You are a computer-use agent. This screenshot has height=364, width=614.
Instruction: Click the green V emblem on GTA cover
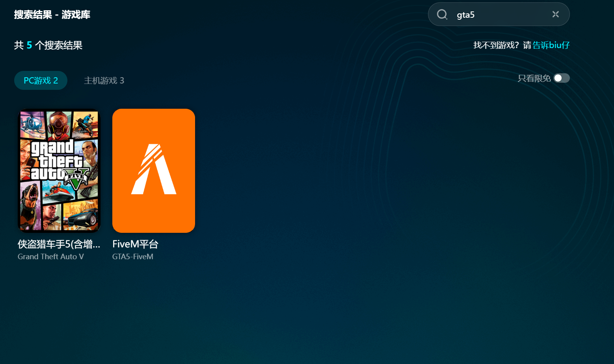click(x=76, y=180)
